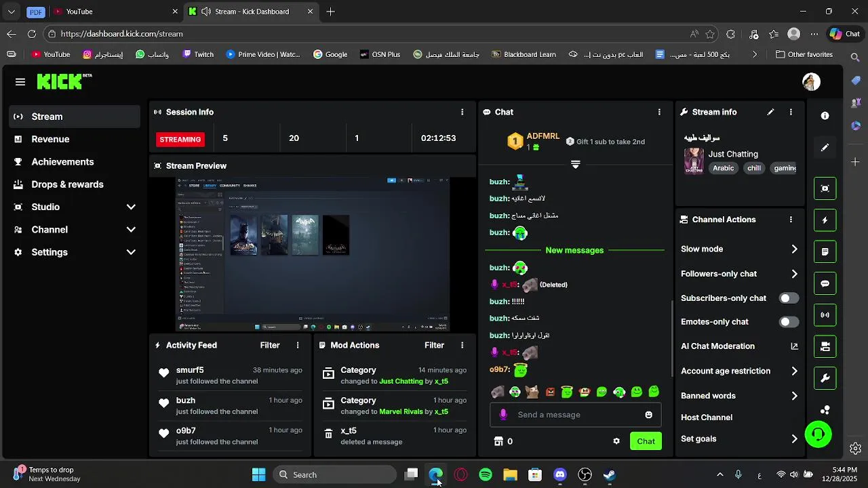
Task: Open chat settings gear icon
Action: 616,441
